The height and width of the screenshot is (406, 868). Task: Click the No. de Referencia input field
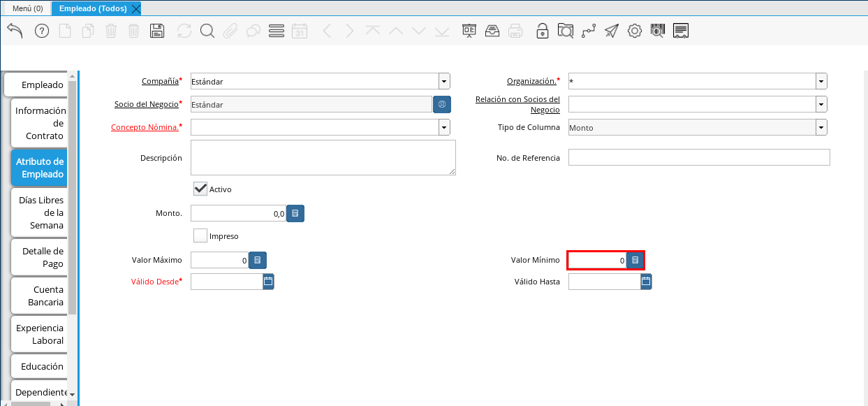pos(699,157)
